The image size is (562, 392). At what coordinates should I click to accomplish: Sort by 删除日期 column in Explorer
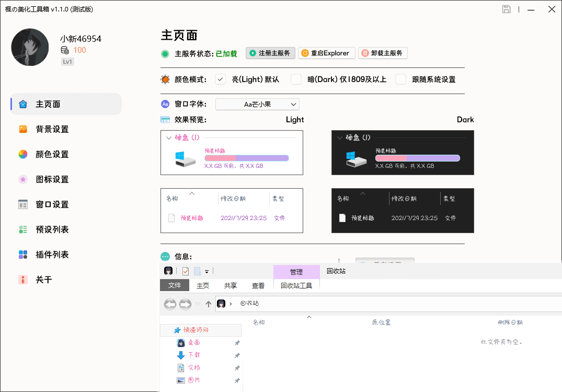click(510, 322)
